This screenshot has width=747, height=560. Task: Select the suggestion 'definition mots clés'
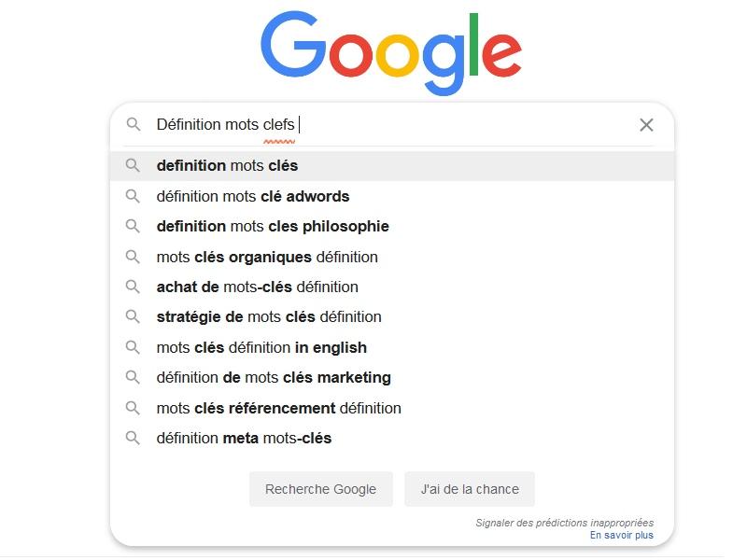click(x=392, y=166)
